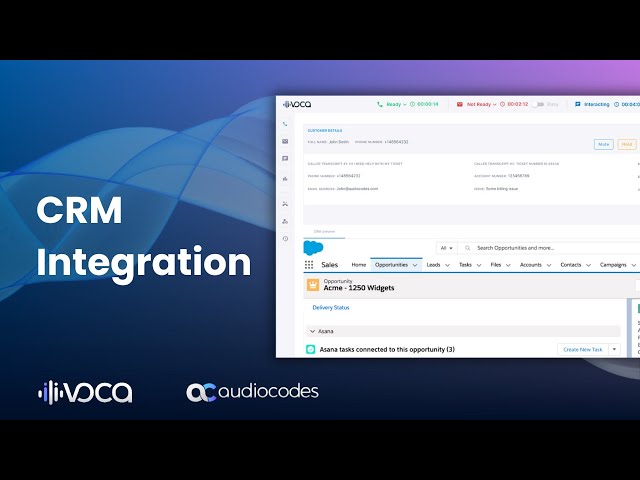Click the account number 123456789 value

519,176
